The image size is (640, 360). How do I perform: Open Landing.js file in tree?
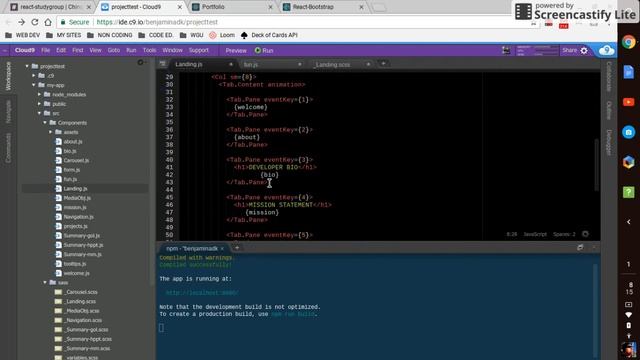coord(76,189)
